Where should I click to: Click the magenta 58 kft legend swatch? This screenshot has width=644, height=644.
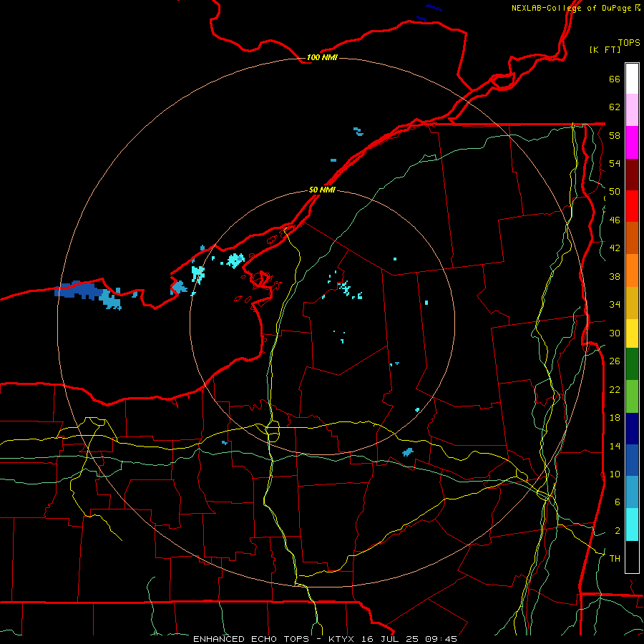pos(632,142)
